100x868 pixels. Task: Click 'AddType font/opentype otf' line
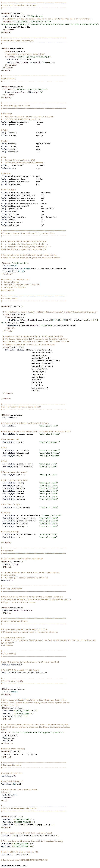coord(20,184)
